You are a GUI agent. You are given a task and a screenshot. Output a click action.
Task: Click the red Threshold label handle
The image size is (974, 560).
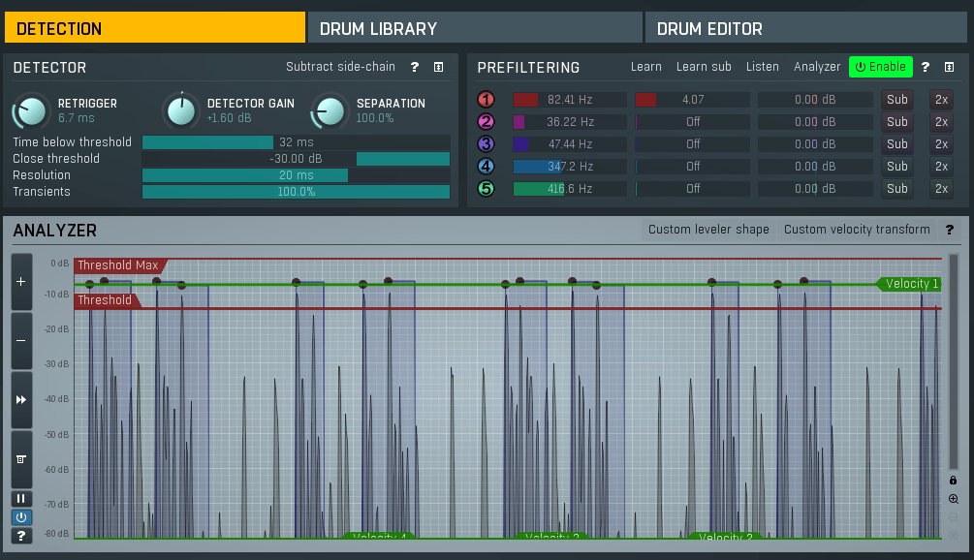click(x=106, y=300)
